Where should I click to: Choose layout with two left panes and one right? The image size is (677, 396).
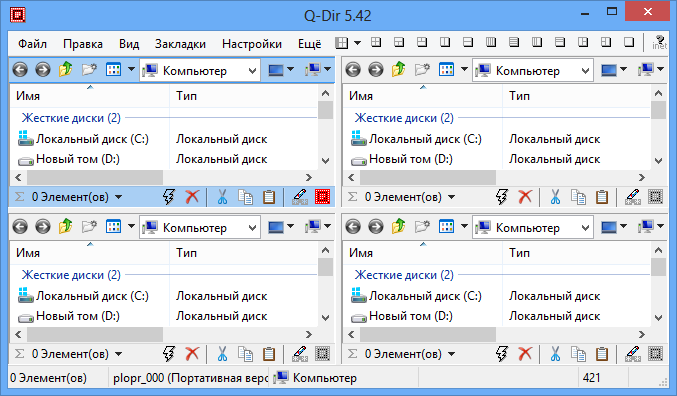[606, 42]
